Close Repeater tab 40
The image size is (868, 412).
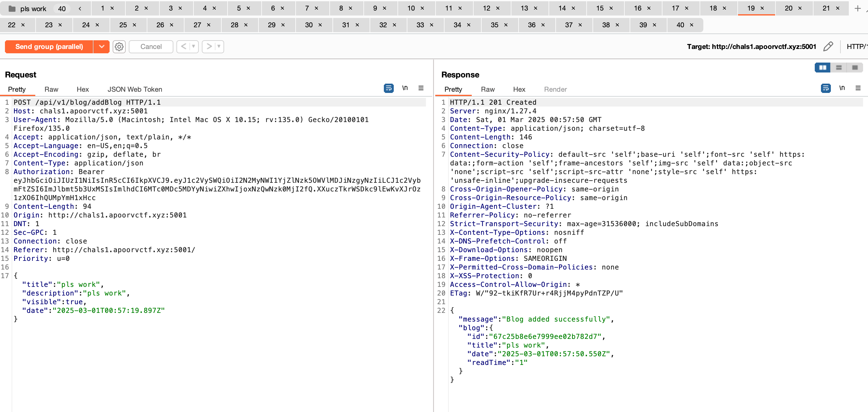(x=692, y=25)
